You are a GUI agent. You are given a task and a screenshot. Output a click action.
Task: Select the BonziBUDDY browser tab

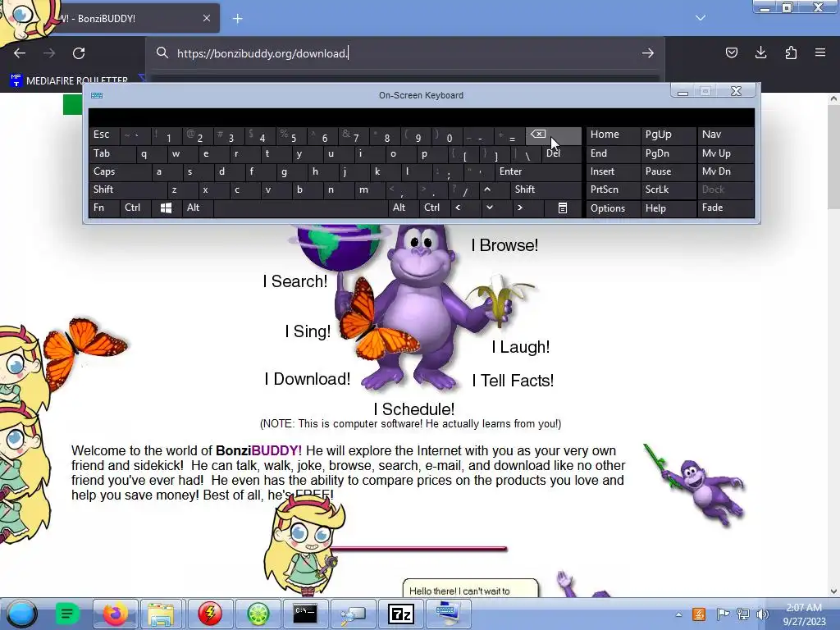tap(129, 18)
